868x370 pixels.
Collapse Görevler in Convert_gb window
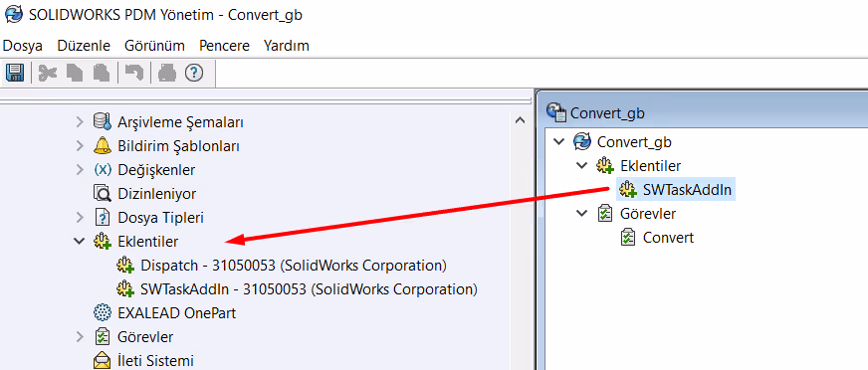pyautogui.click(x=581, y=214)
